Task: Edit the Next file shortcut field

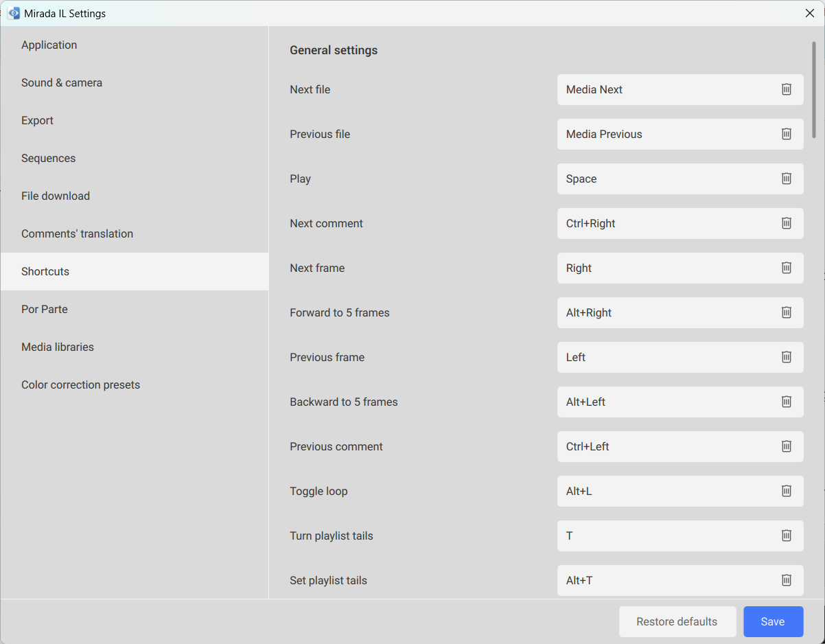Action: [x=680, y=89]
